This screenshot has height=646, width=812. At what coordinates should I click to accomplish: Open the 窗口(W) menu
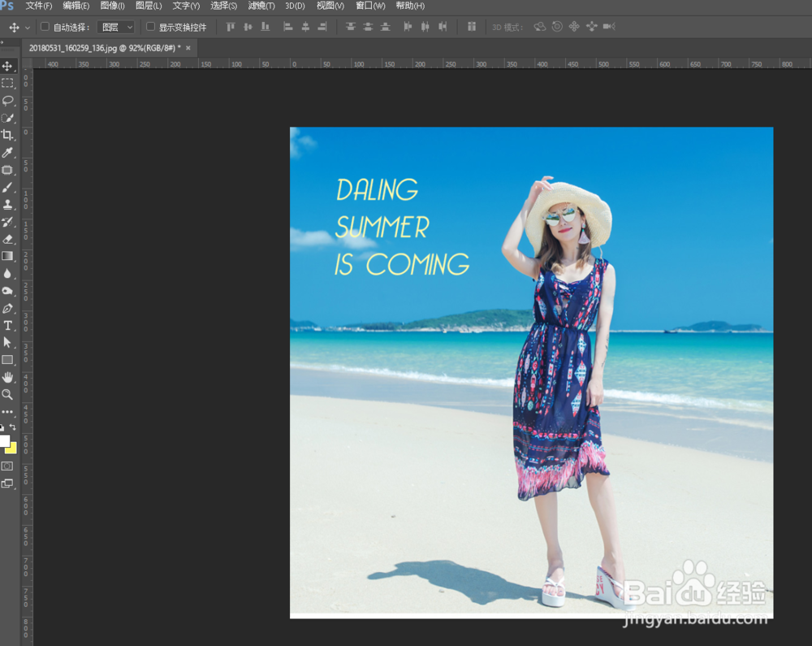pos(371,6)
